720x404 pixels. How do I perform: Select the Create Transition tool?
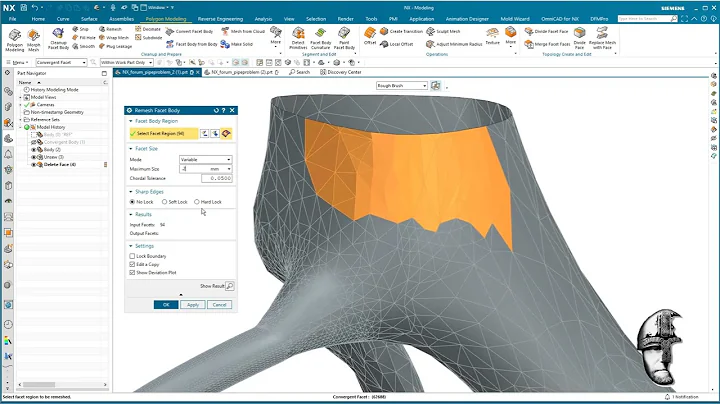(401, 31)
